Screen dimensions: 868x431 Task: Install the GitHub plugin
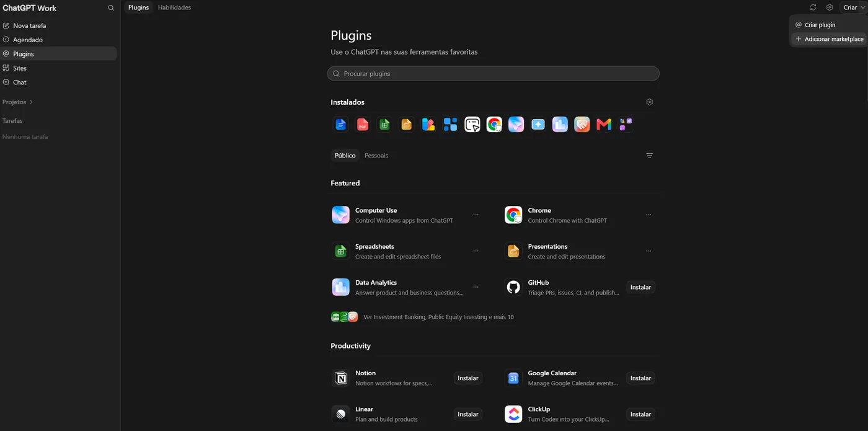coord(640,287)
